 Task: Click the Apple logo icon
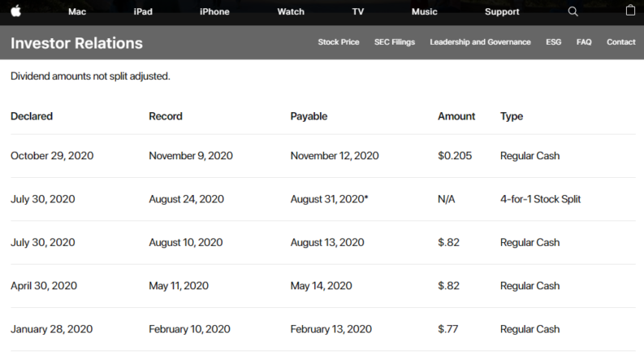(16, 11)
